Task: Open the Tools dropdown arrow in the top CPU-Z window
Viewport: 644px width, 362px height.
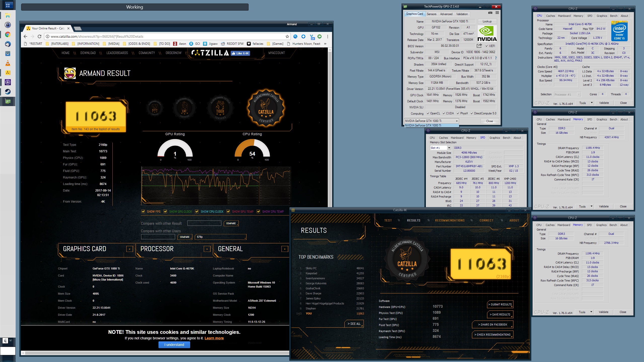Action: tap(592, 103)
